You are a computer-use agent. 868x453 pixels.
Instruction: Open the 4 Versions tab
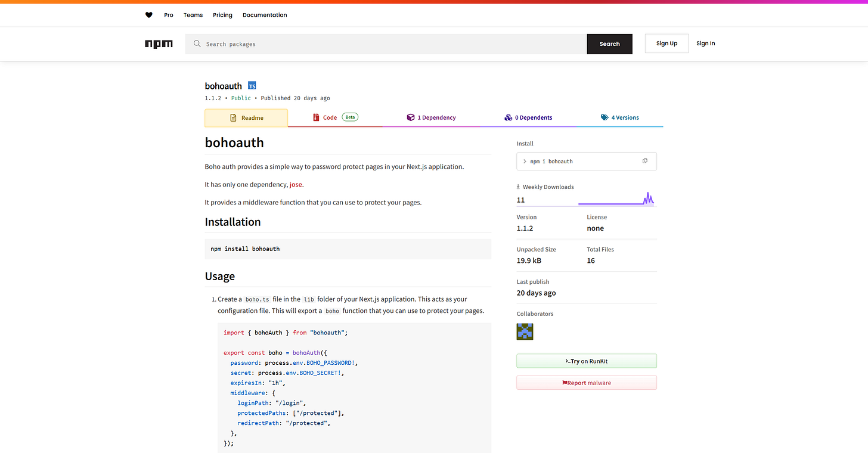point(620,118)
